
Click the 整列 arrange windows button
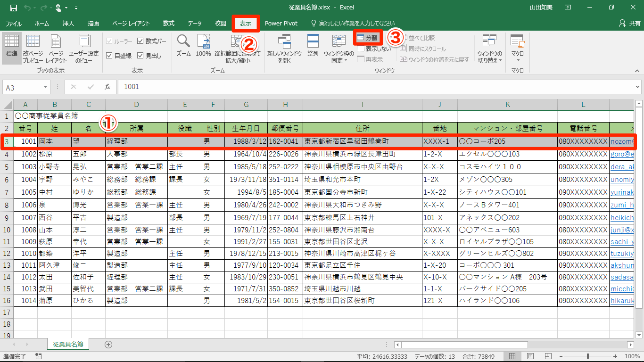(x=313, y=46)
